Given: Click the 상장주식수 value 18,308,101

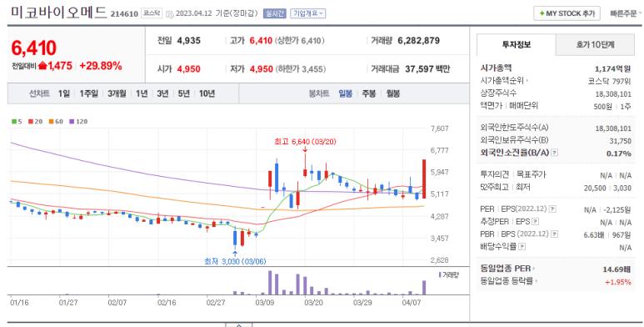Looking at the screenshot, I should coord(613,94).
